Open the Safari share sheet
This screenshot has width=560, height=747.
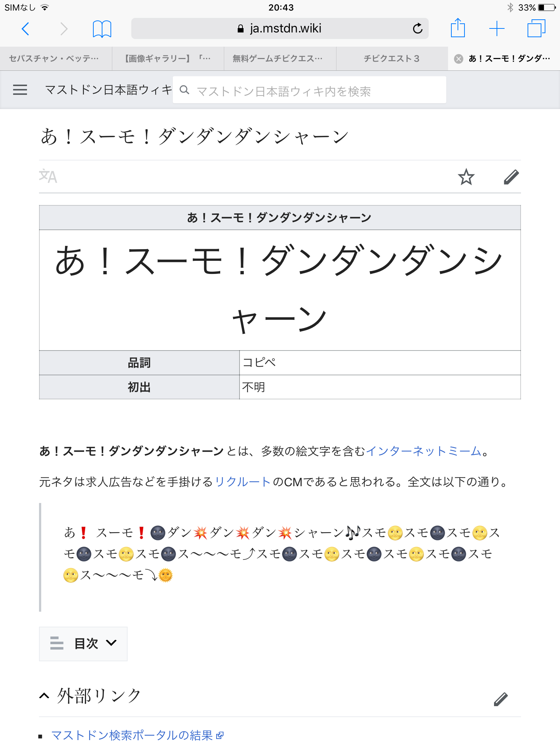click(x=458, y=28)
